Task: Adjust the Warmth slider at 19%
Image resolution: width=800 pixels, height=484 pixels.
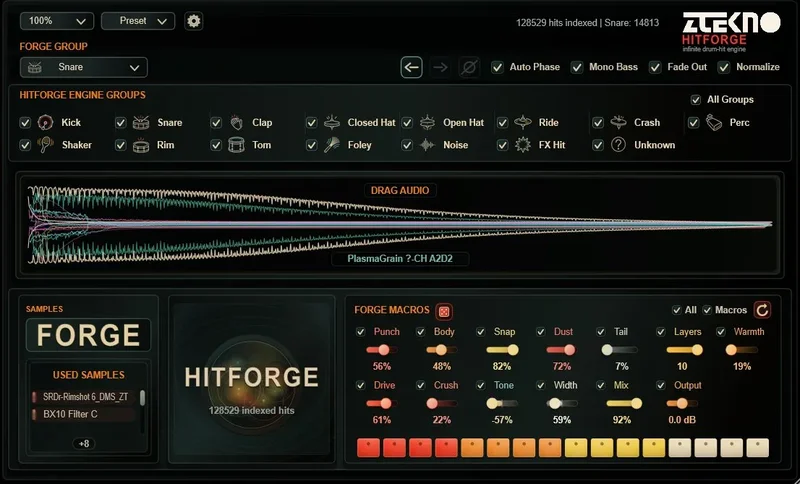Action: point(741,350)
